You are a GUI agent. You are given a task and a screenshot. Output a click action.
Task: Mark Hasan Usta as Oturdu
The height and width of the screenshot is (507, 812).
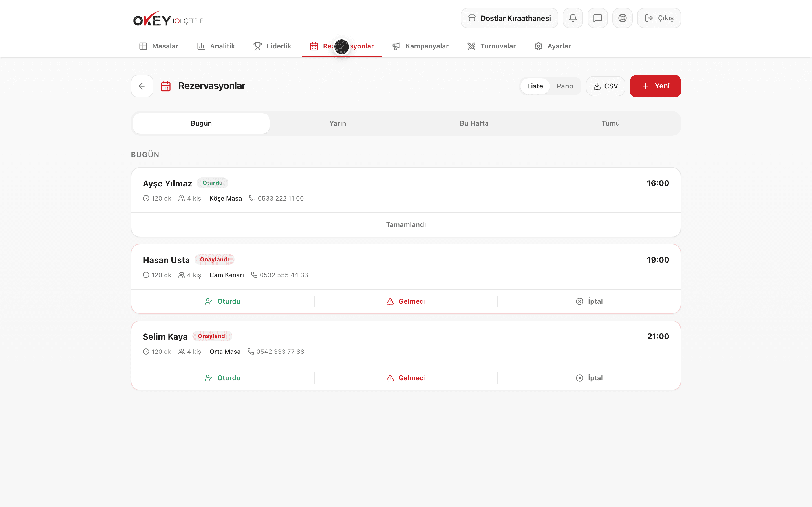point(222,301)
